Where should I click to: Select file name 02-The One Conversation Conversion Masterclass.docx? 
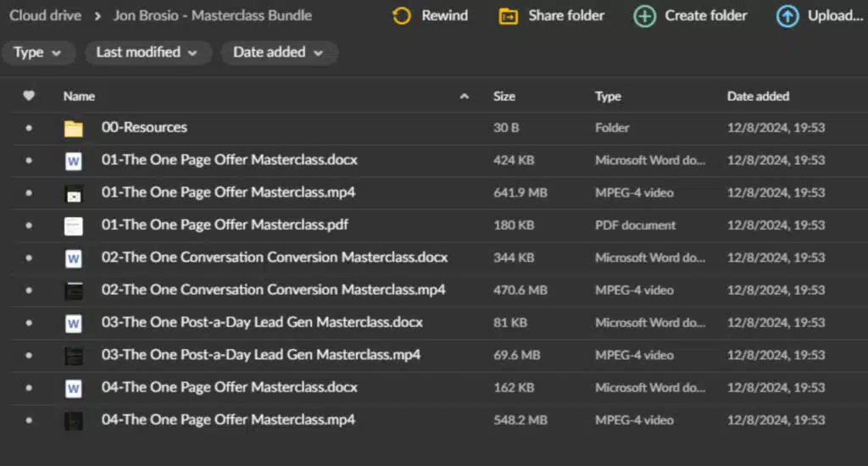pos(275,258)
